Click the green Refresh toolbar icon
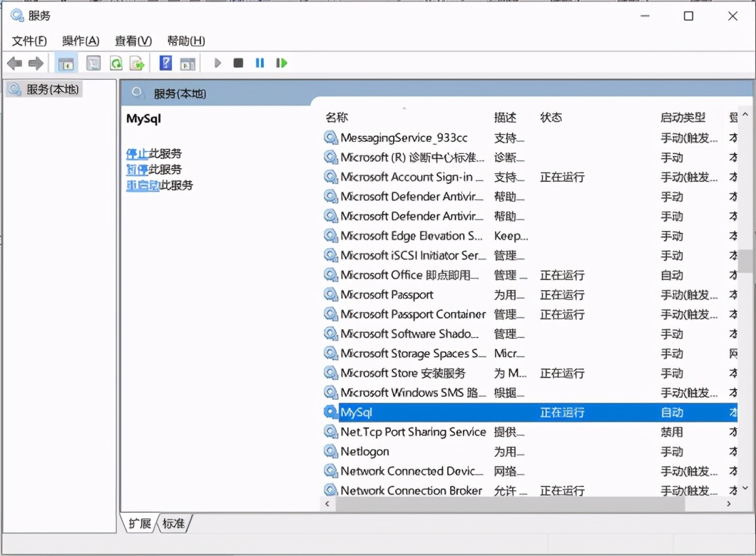Viewport: 756px width, 556px height. [x=116, y=63]
